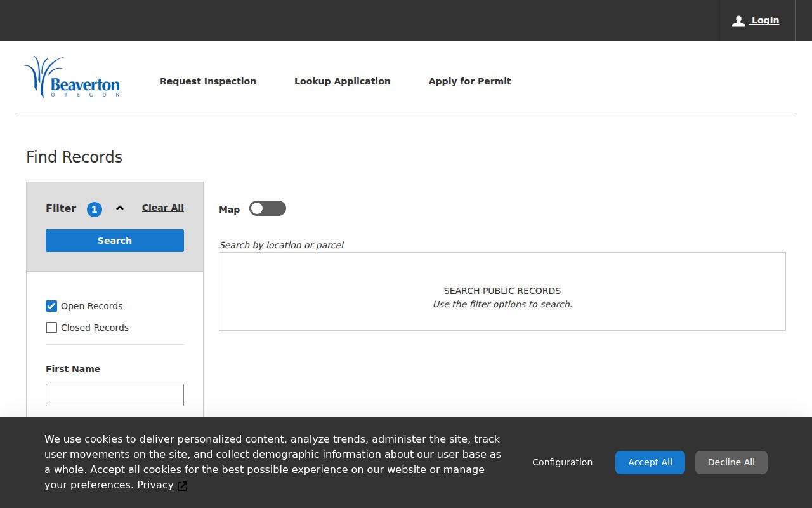The height and width of the screenshot is (508, 812).
Task: Click the external link icon next to Privacy
Action: tap(182, 486)
